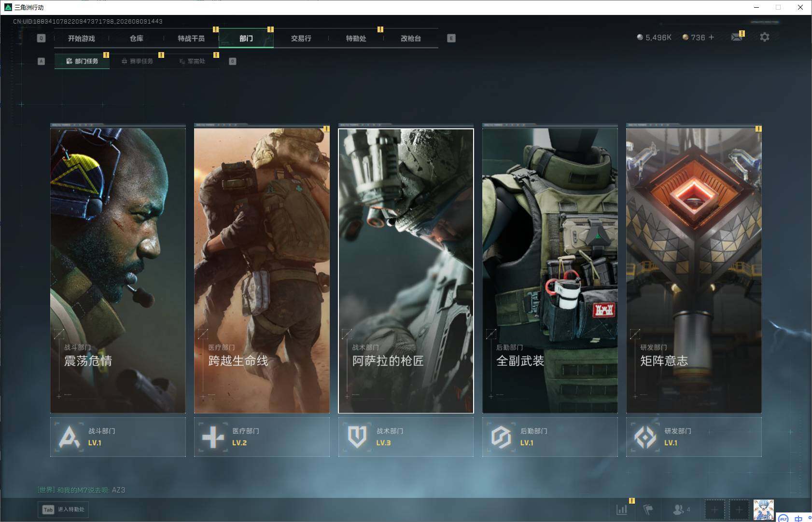
Task: Switch to the 仓库 tab
Action: pyautogui.click(x=137, y=38)
